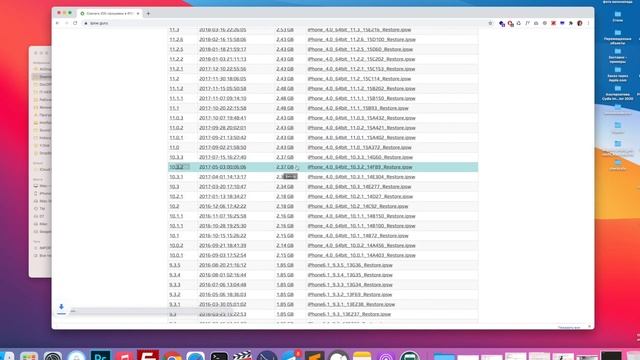This screenshot has width=640, height=360.
Task: Click version number 11.0.1 in the first column
Action: pos(176,138)
